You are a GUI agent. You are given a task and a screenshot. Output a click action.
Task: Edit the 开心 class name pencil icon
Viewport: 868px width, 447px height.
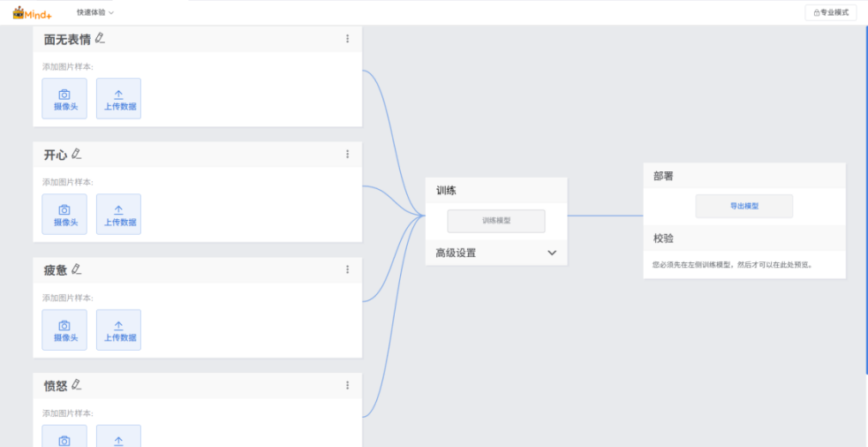(x=77, y=154)
